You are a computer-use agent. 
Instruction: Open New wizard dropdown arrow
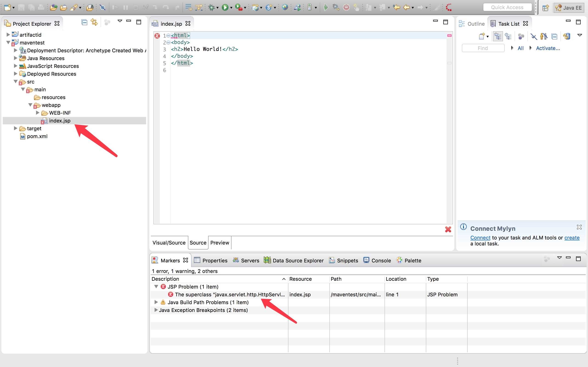pyautogui.click(x=13, y=8)
